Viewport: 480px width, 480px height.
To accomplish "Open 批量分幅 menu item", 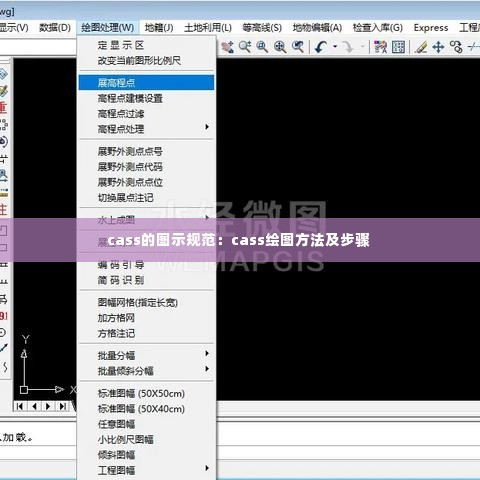I will (x=146, y=355).
